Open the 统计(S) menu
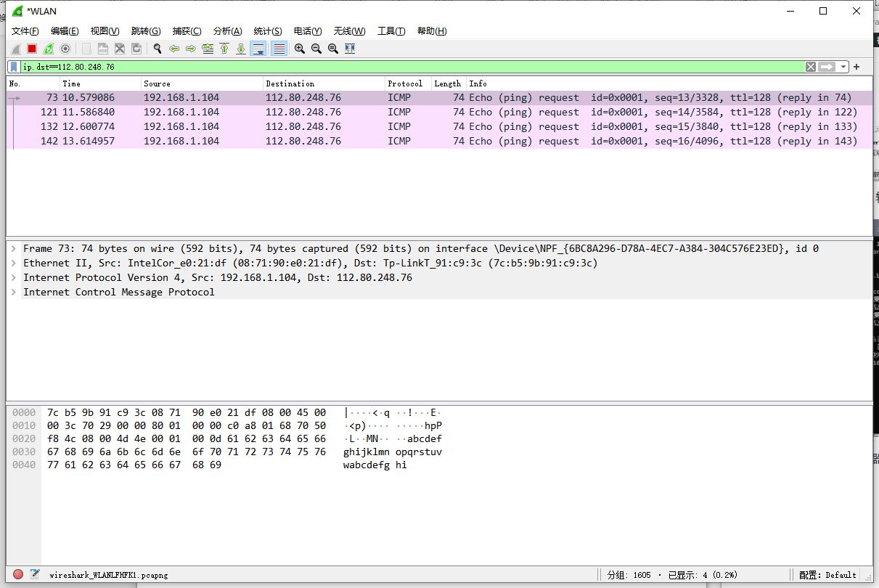The width and height of the screenshot is (879, 588). [268, 31]
